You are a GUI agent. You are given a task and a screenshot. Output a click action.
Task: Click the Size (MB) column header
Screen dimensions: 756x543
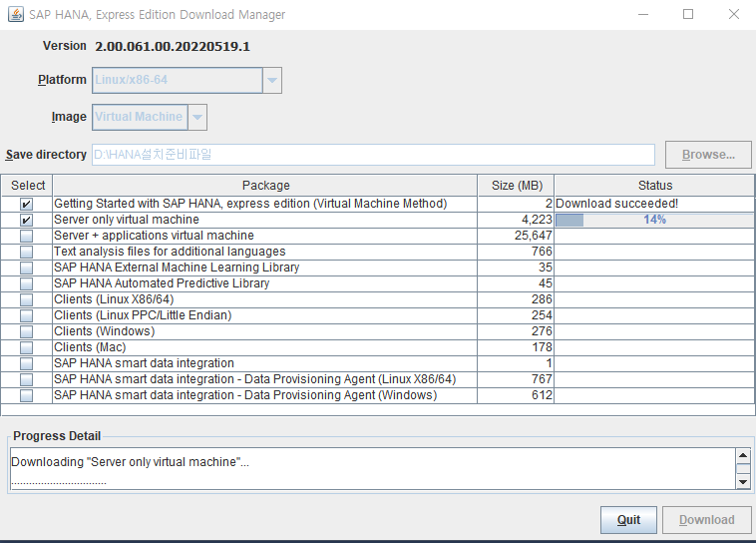[x=517, y=186]
